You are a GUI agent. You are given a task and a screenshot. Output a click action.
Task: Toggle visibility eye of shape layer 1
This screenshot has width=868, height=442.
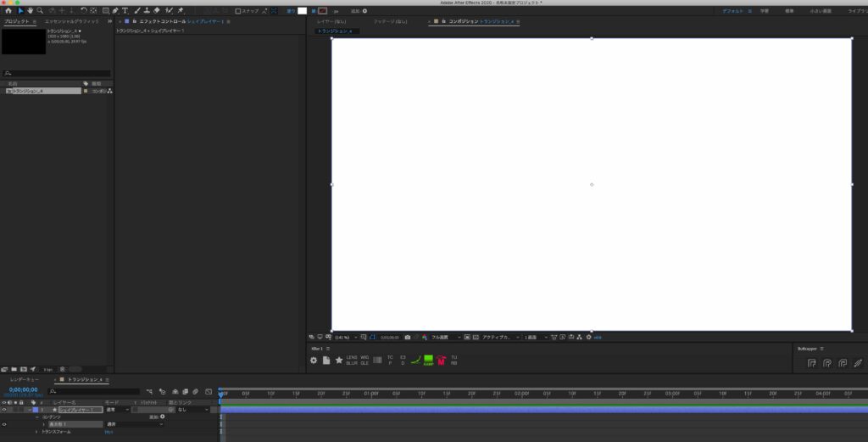pyautogui.click(x=4, y=410)
